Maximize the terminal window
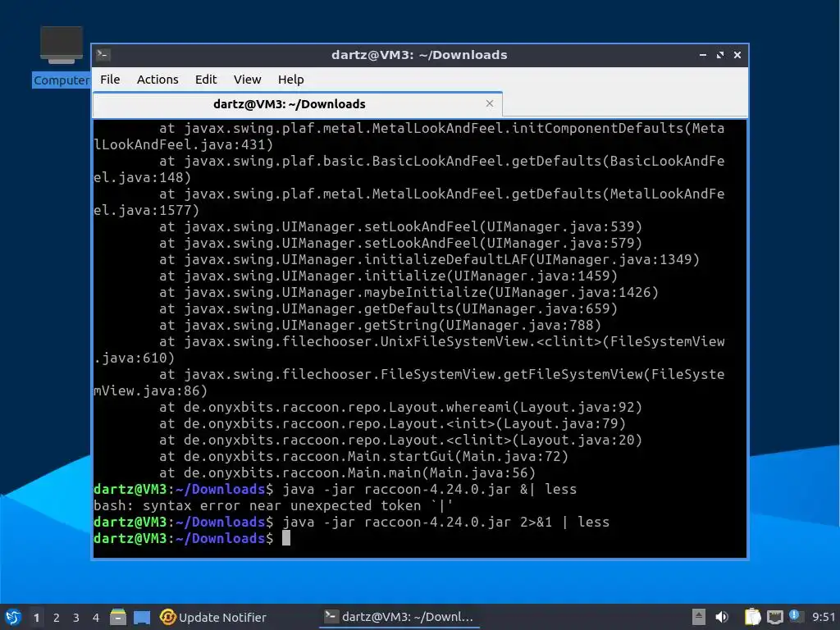The width and height of the screenshot is (840, 630). [720, 55]
